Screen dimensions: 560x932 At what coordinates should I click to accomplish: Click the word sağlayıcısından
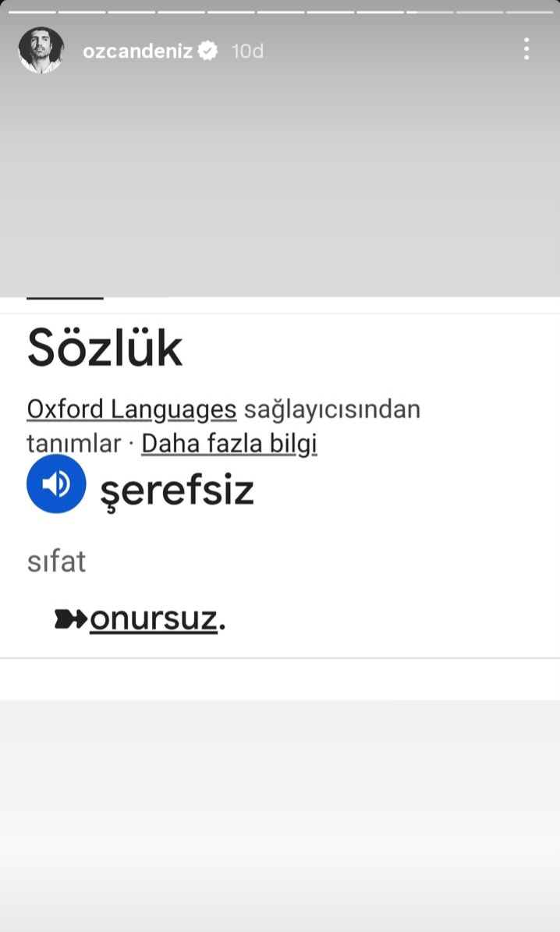point(332,409)
